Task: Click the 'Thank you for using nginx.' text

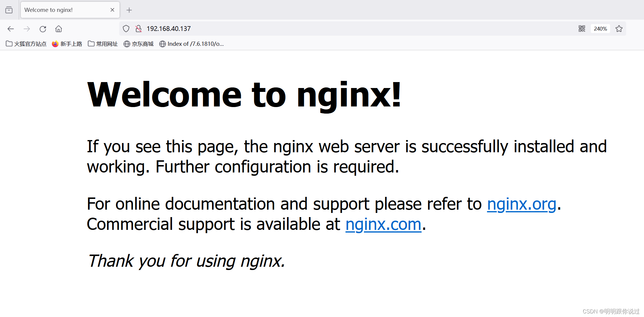Action: [x=186, y=261]
